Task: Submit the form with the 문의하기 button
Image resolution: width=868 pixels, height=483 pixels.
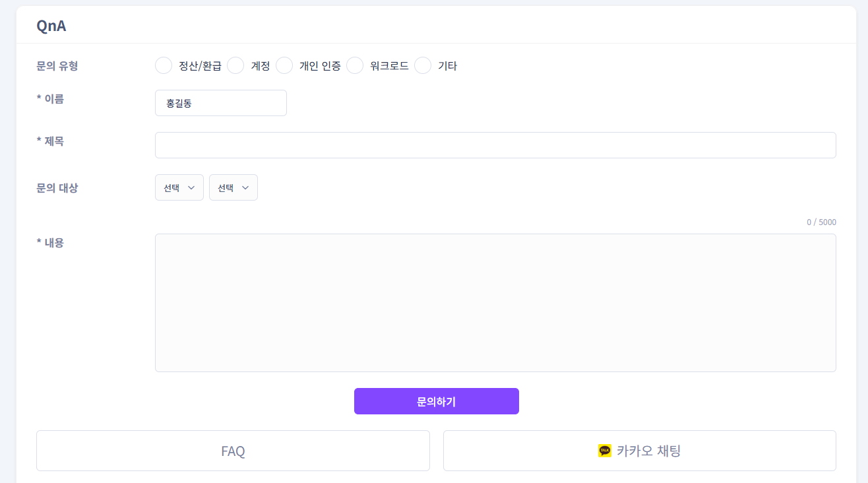Action: pos(436,401)
